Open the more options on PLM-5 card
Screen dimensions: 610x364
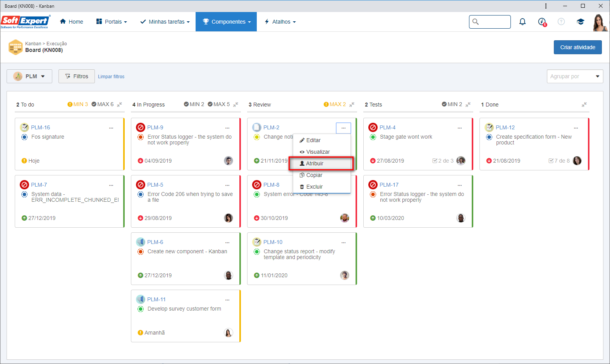pos(227,185)
